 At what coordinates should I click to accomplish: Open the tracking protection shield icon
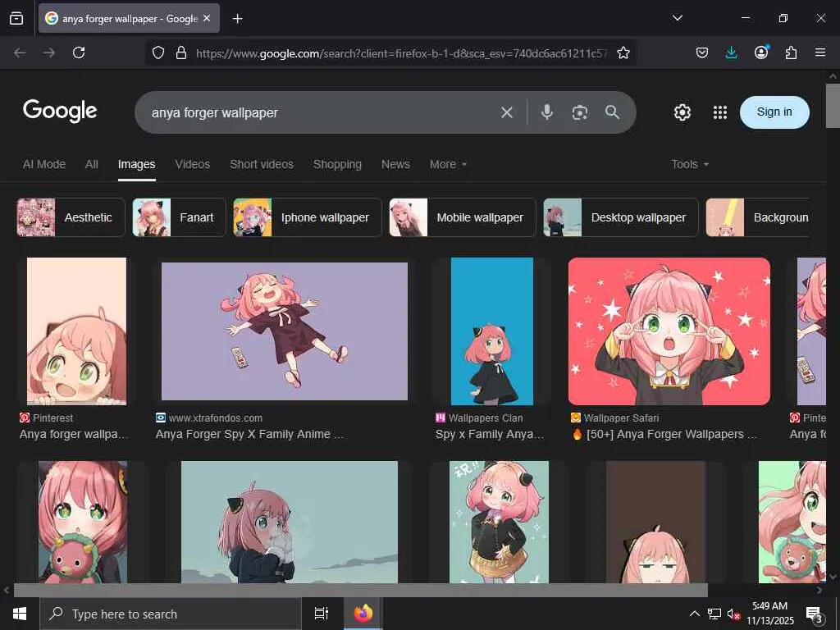tap(158, 52)
